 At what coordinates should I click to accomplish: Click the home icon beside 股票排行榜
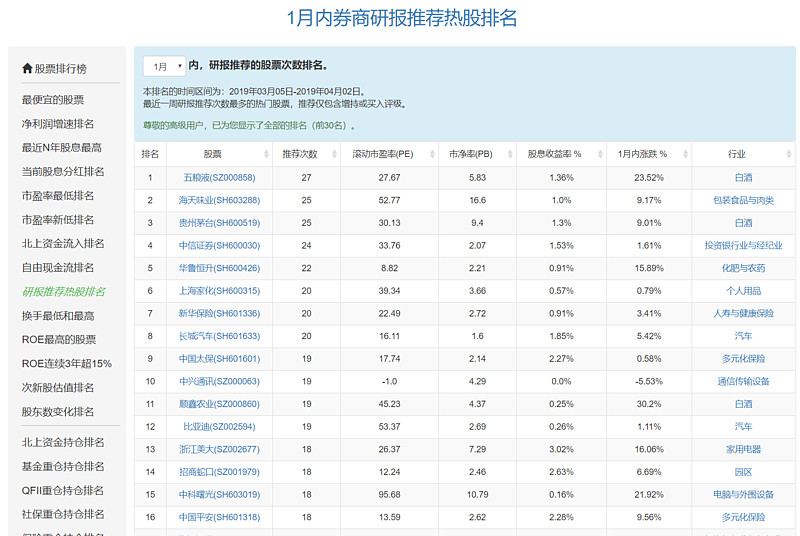(27, 68)
